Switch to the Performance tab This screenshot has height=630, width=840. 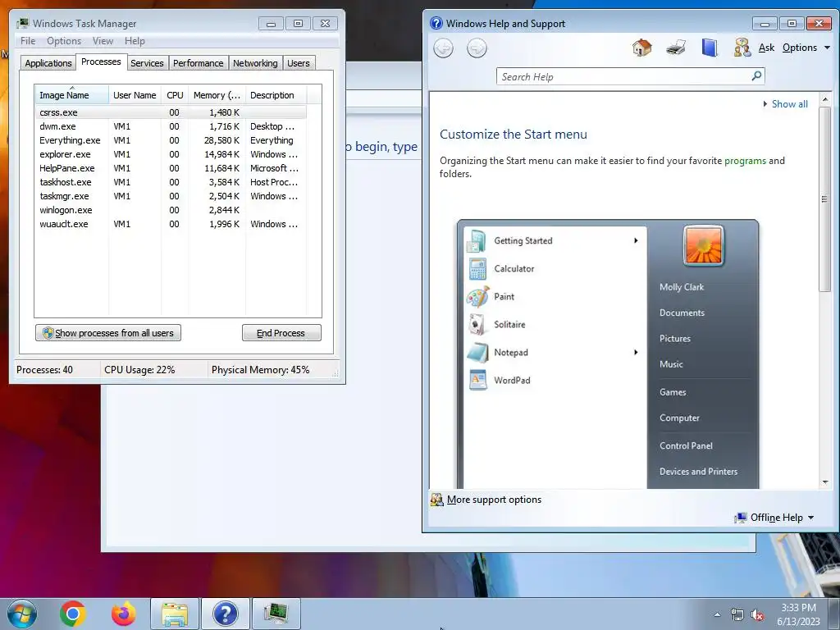click(198, 63)
